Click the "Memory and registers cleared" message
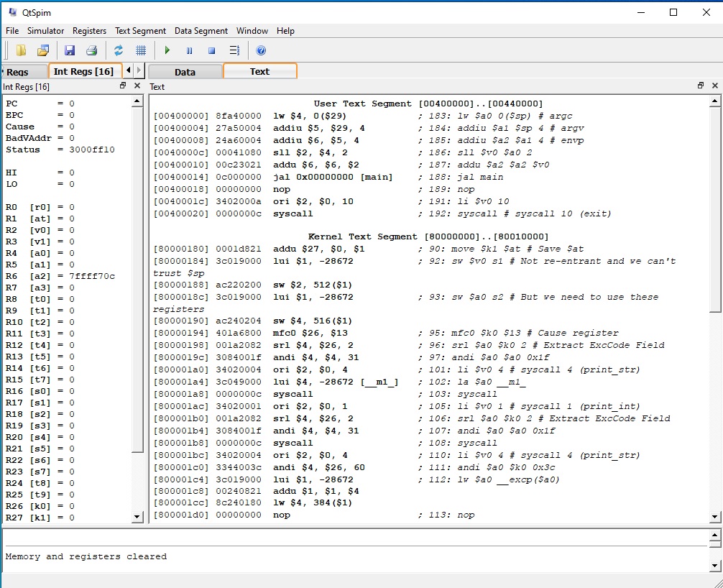The height and width of the screenshot is (588, 723). coord(86,556)
